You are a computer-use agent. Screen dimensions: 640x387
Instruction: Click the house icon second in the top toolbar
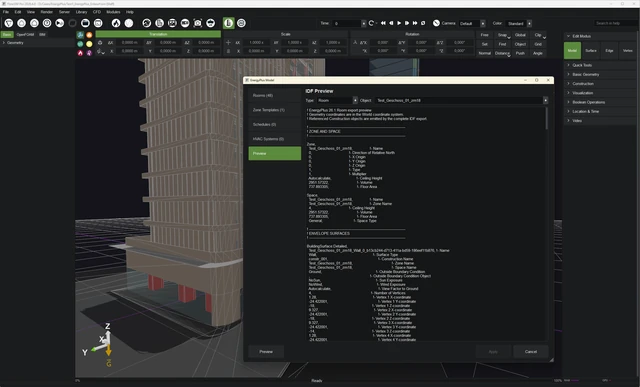22,23
